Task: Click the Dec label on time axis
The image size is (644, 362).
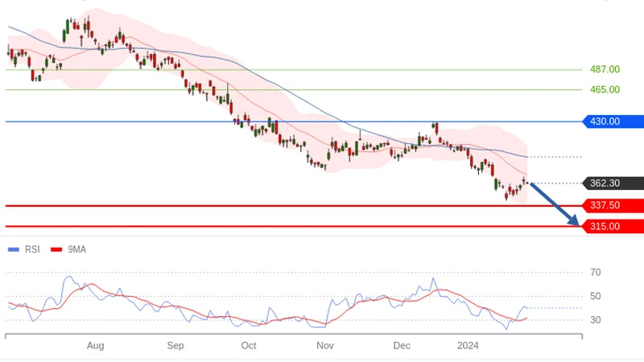Action: [402, 346]
